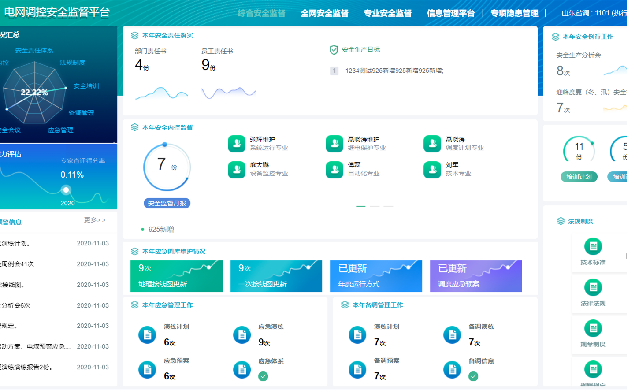Open the 专业安全监督 navigation tab

point(387,13)
